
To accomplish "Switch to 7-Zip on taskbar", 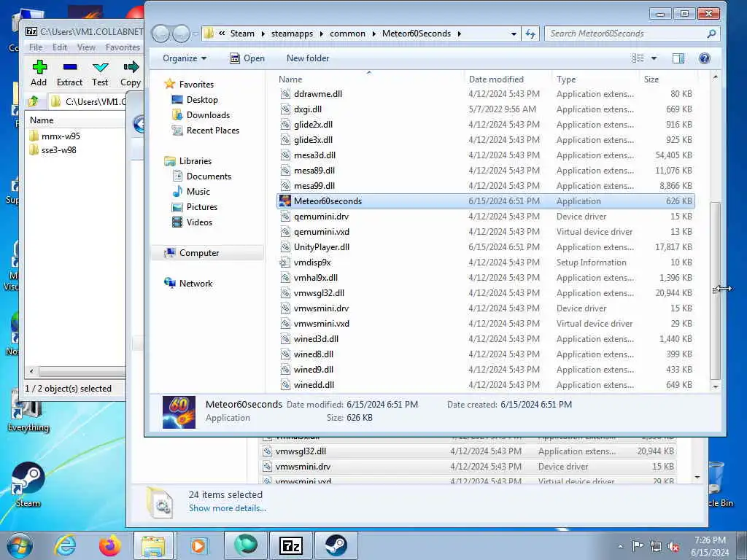I will tap(291, 545).
